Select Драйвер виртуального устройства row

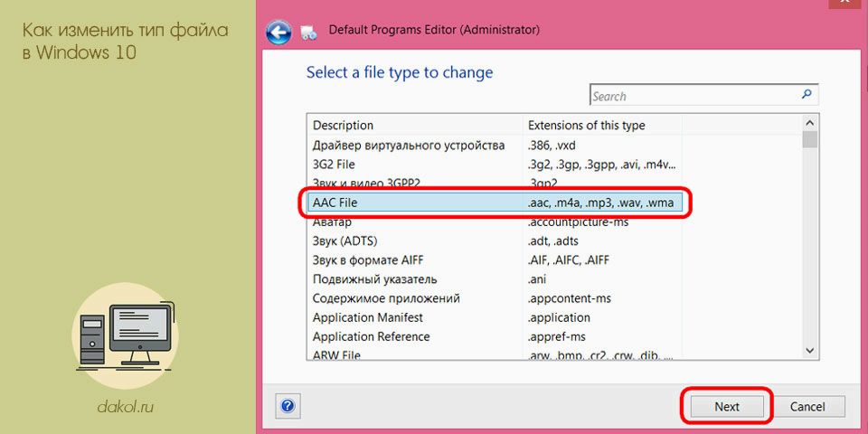point(495,146)
